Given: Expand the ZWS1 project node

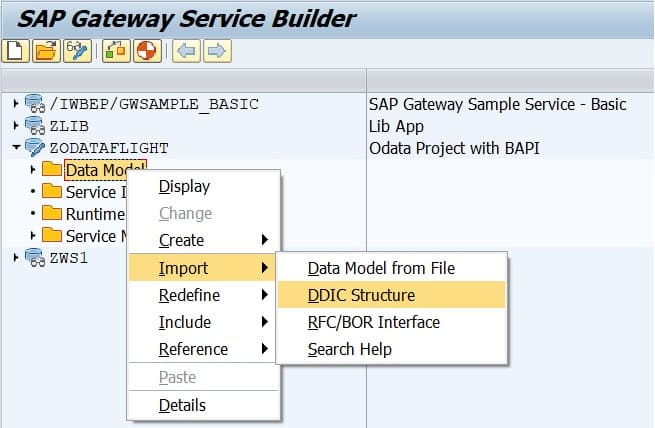Looking at the screenshot, I should tap(16, 258).
